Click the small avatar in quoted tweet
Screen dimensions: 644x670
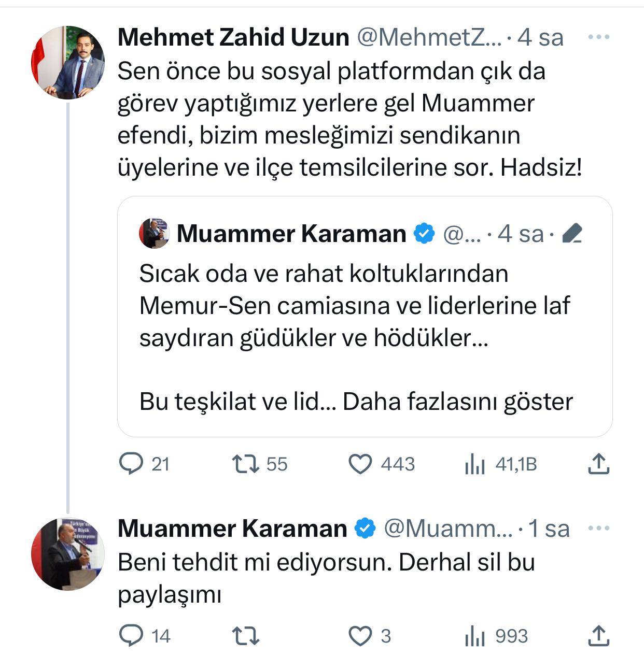(x=154, y=234)
